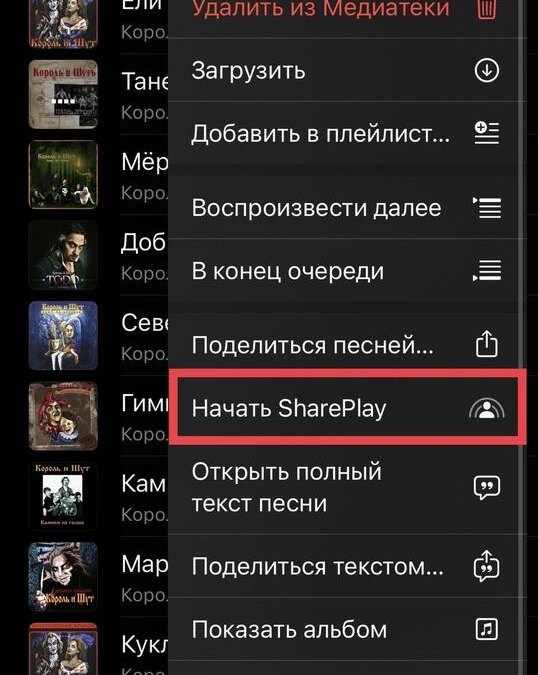Tap the SharePlay person icon
Image resolution: width=538 pixels, height=675 pixels.
[487, 408]
